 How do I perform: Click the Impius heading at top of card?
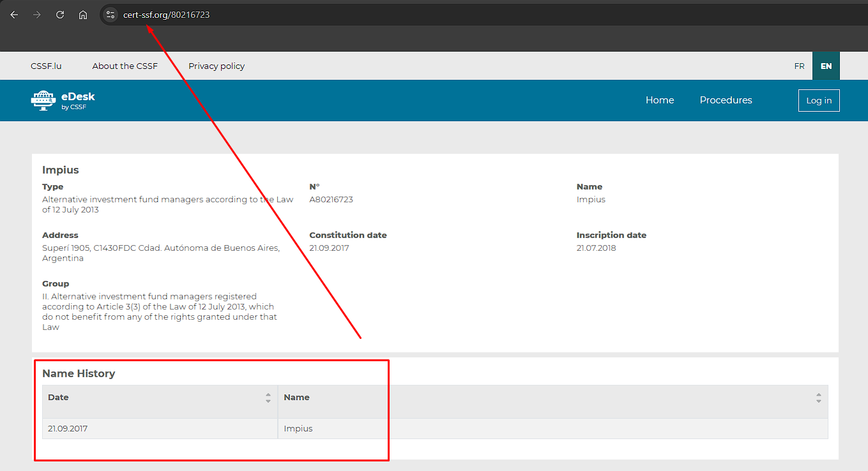pos(61,170)
